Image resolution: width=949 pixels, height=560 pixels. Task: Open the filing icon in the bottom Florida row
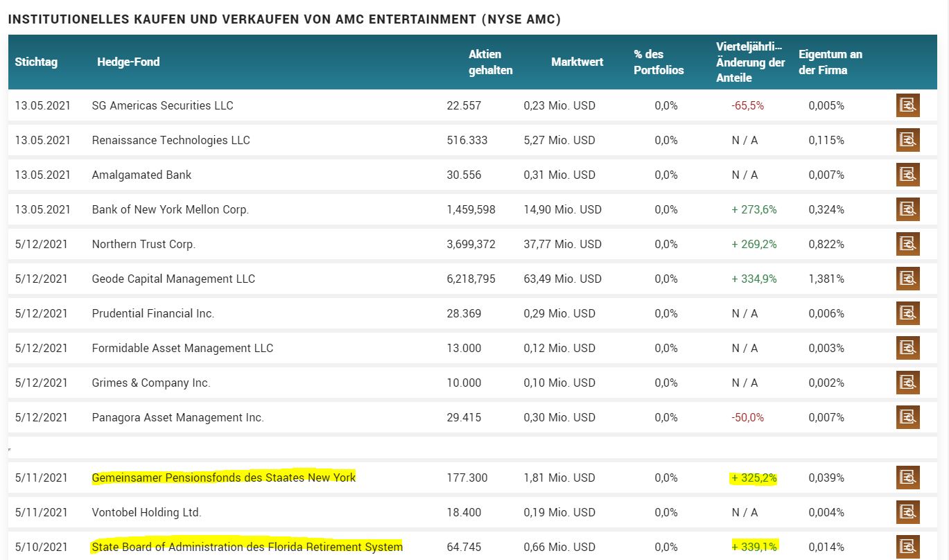click(908, 547)
